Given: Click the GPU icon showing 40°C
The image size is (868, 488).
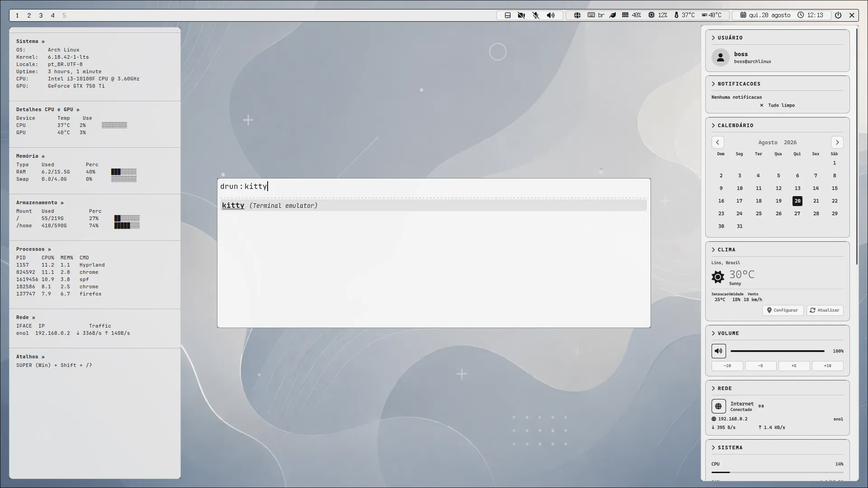Looking at the screenshot, I should coord(704,15).
